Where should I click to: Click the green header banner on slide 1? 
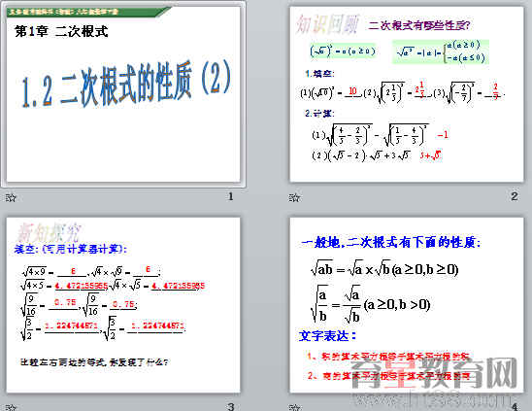click(x=89, y=12)
